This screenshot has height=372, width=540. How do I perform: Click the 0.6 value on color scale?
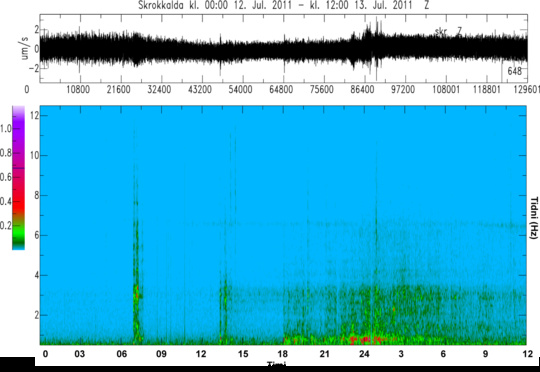click(x=5, y=177)
